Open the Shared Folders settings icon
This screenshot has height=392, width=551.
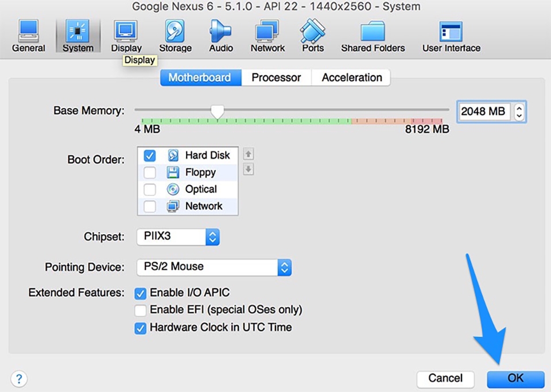point(373,36)
